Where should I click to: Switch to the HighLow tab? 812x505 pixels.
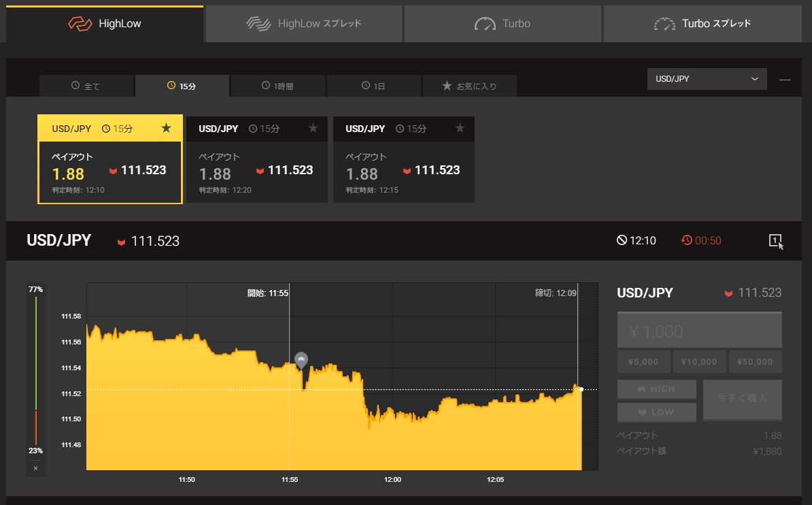105,24
